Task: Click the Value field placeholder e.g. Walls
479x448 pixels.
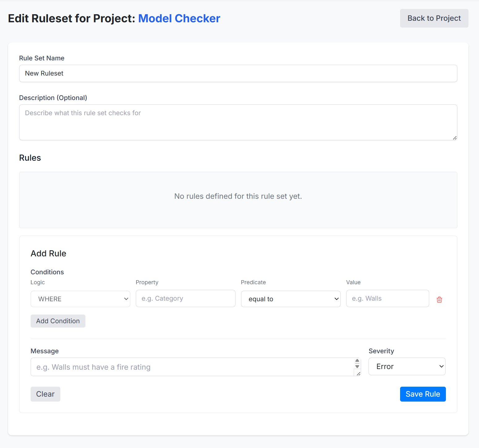Action: [x=387, y=298]
